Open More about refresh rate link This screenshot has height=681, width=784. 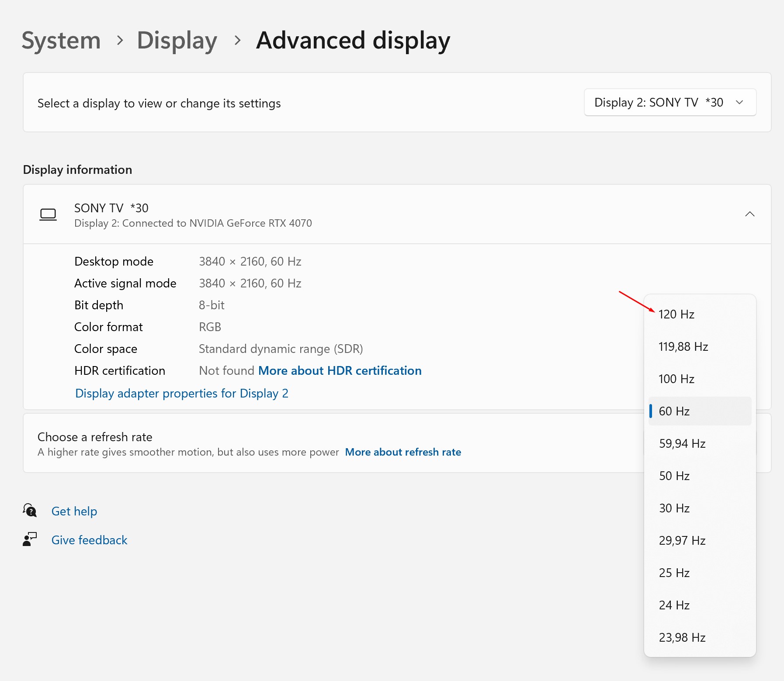click(403, 452)
